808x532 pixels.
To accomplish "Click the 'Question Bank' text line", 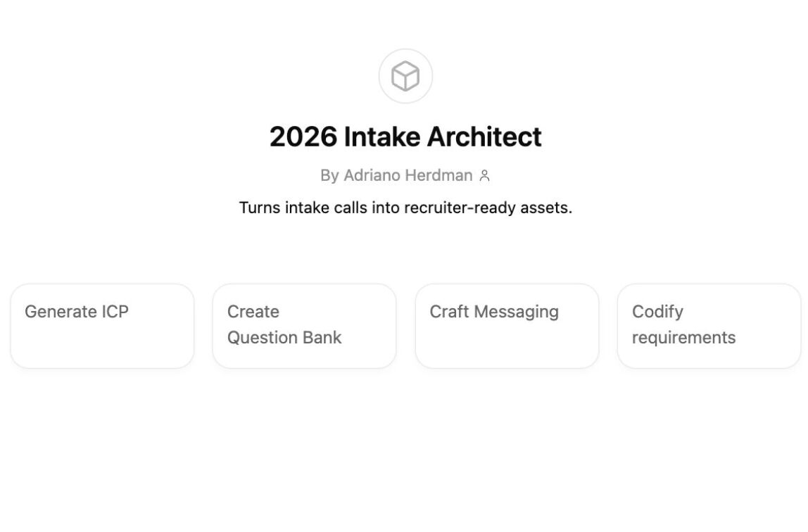I will tap(284, 338).
